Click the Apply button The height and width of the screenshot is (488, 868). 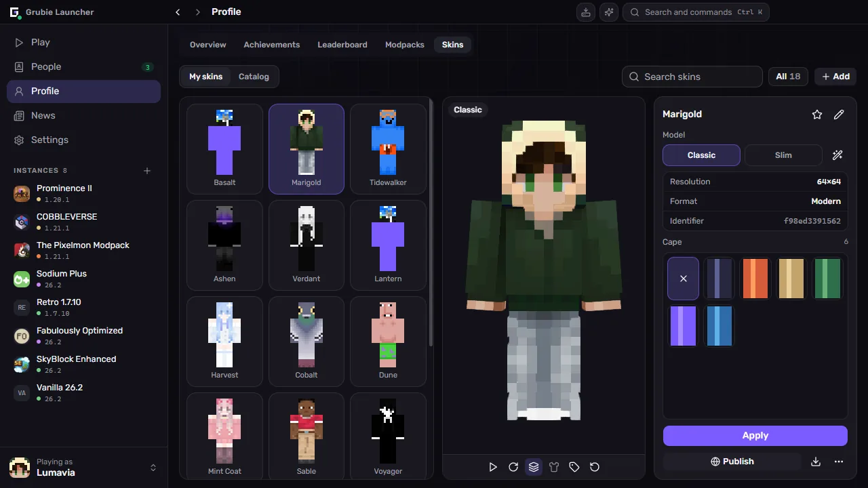pyautogui.click(x=755, y=436)
